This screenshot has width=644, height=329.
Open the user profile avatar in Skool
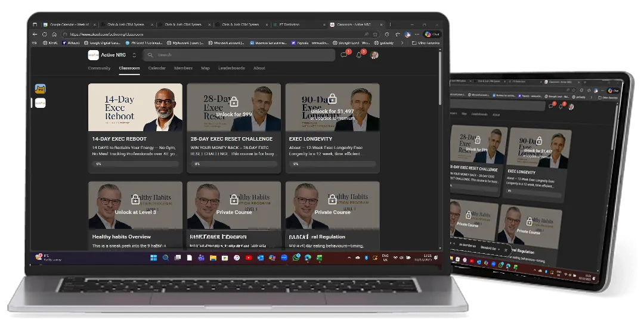pos(374,55)
